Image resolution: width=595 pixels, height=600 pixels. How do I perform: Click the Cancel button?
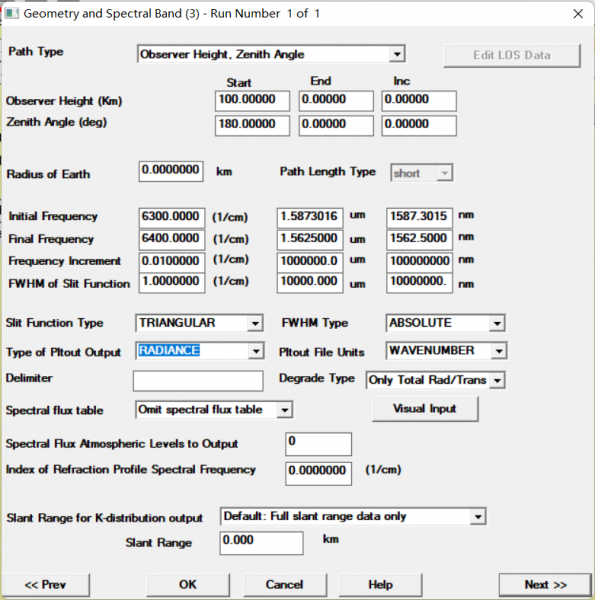point(285,585)
